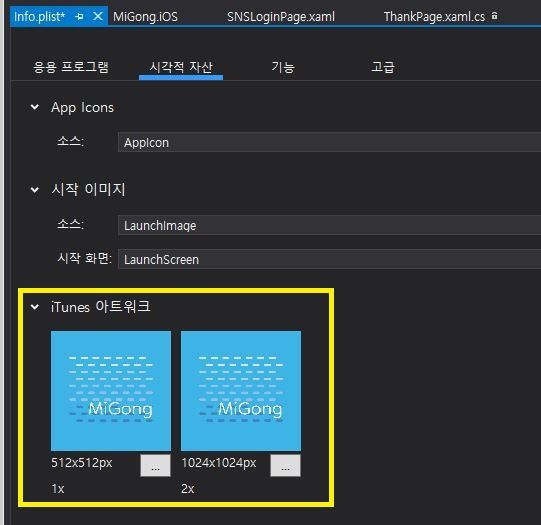Select the 응용 프로그램 tab
The width and height of the screenshot is (541, 525).
click(71, 67)
